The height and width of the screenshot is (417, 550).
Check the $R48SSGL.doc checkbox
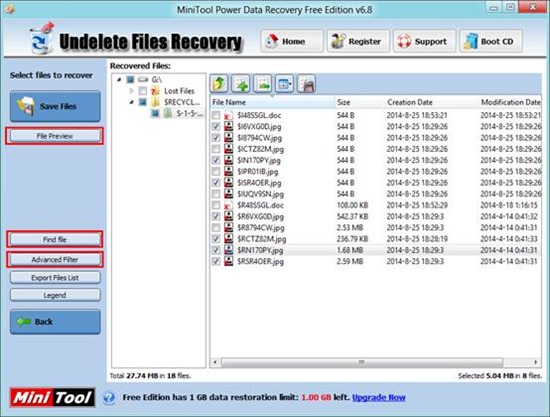tap(216, 205)
